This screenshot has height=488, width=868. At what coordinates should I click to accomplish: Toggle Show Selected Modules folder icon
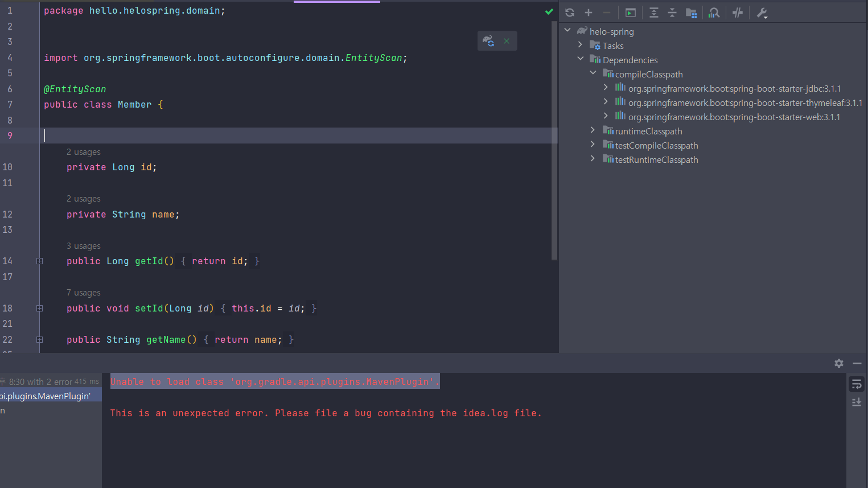[692, 13]
